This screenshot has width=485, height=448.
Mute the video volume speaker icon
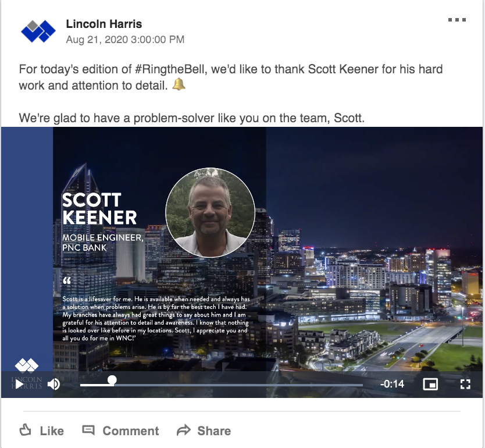[x=54, y=384]
